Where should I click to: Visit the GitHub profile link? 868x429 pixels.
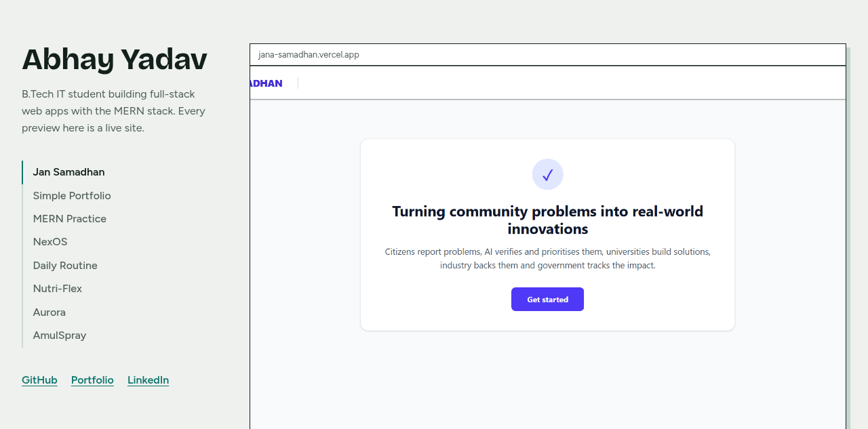[39, 380]
